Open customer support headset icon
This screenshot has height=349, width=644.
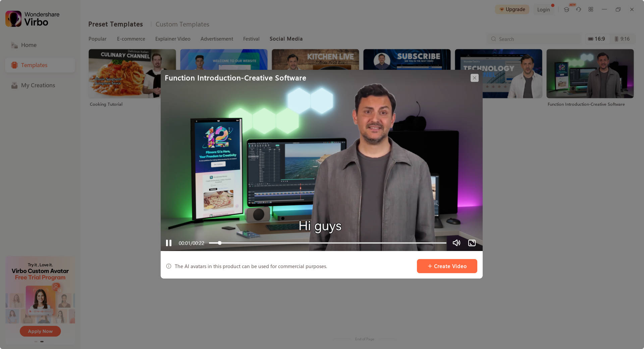[x=579, y=9]
